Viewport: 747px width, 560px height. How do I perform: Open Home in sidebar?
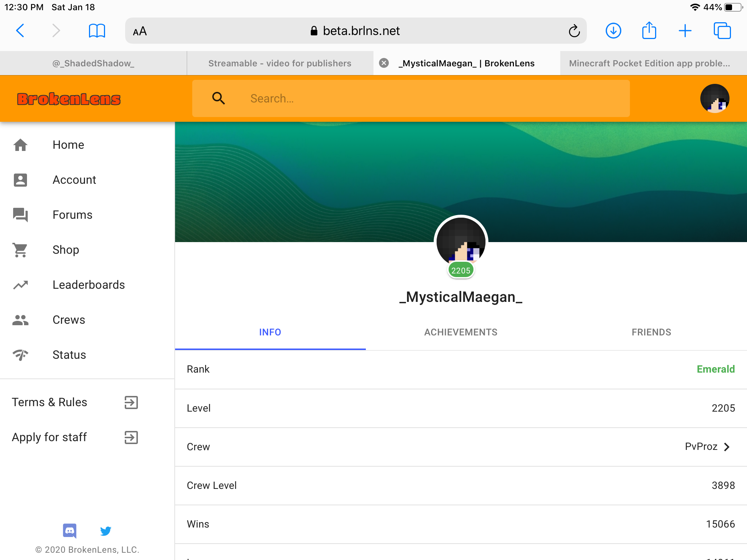(x=88, y=145)
